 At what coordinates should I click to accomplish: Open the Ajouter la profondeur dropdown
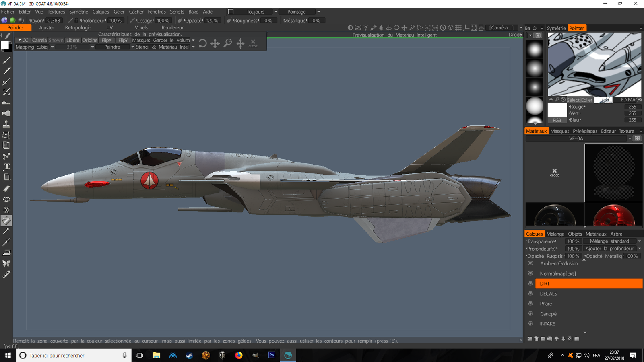click(x=613, y=249)
